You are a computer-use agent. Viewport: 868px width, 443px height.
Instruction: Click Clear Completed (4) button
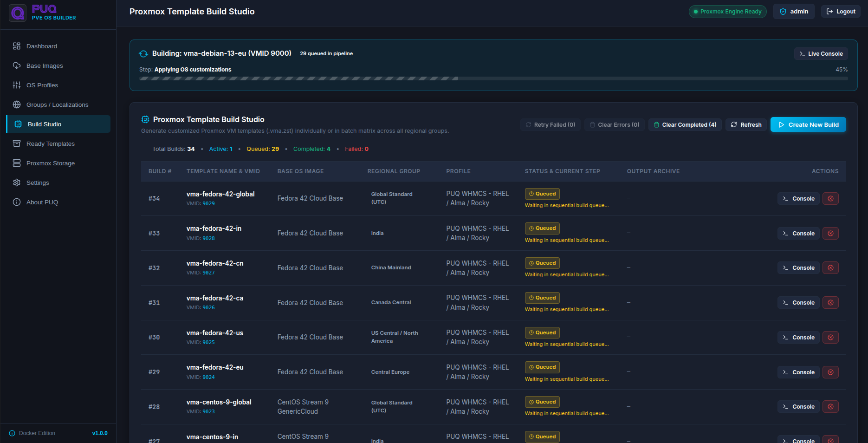[685, 124]
